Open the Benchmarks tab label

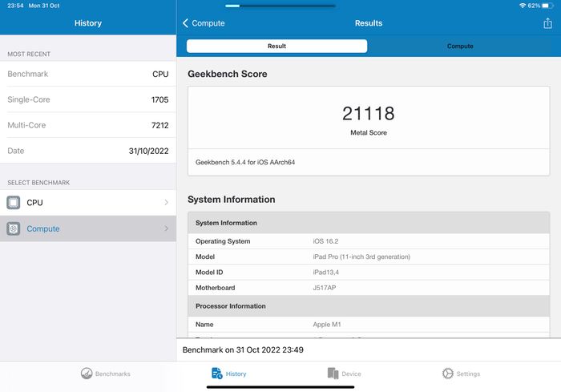(113, 374)
